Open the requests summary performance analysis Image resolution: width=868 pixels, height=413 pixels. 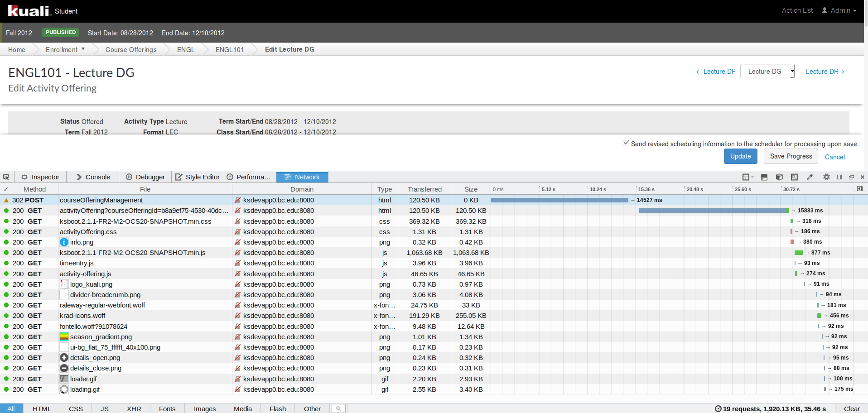pyautogui.click(x=770, y=408)
